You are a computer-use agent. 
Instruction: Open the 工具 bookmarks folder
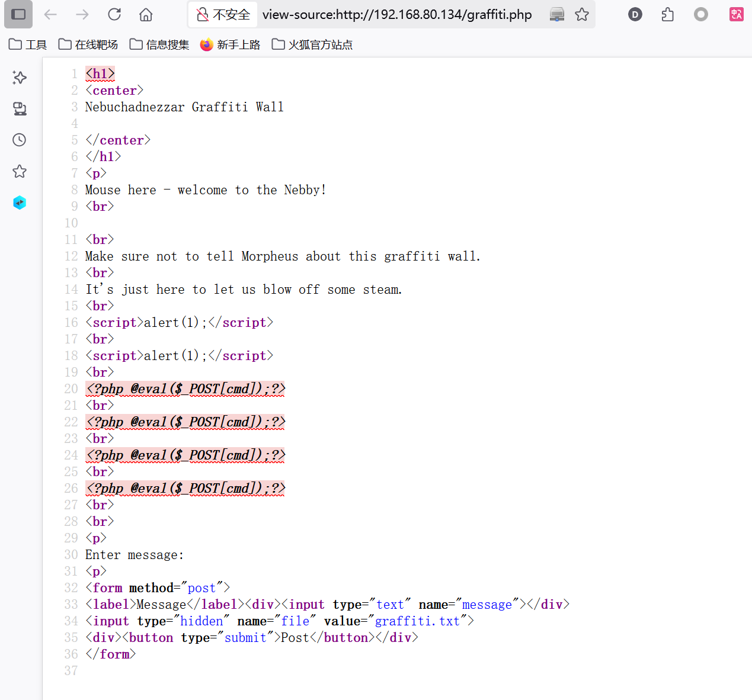(28, 44)
